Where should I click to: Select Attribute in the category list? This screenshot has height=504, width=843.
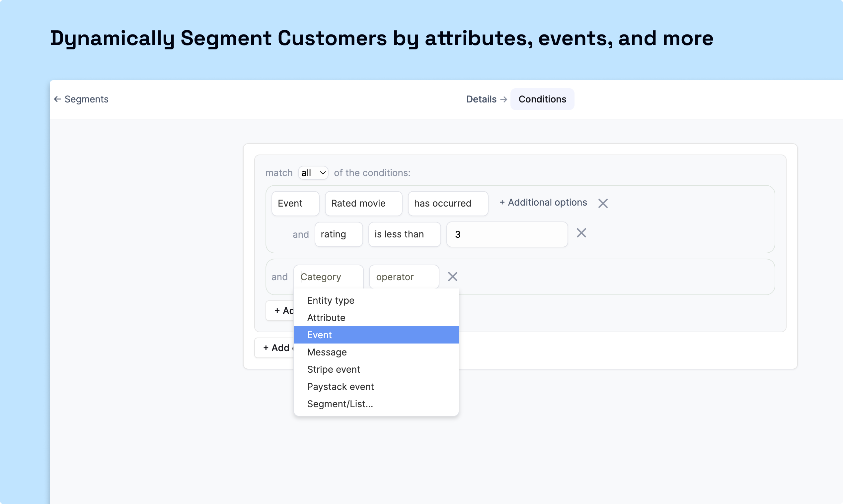(326, 318)
